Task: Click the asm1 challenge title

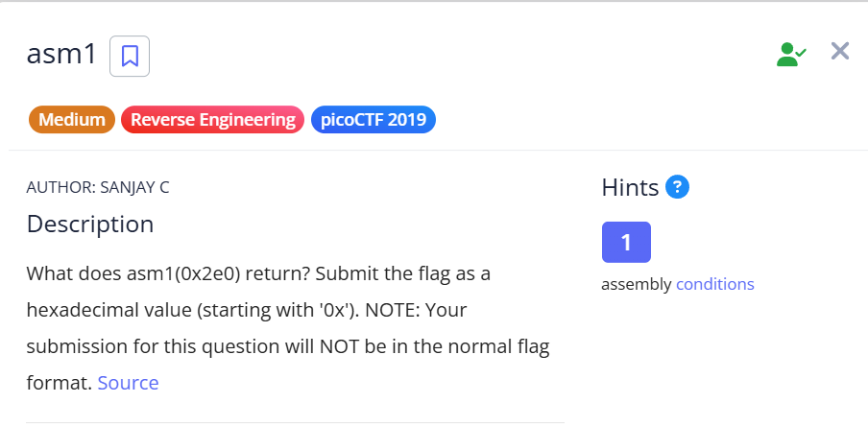Action: (61, 55)
